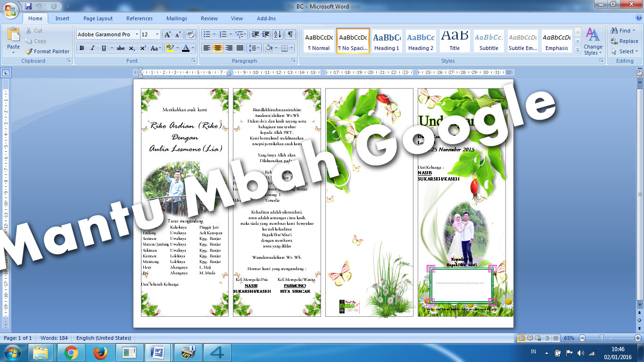This screenshot has height=362, width=644.
Task: Toggle the ruler display button
Action: [640, 74]
